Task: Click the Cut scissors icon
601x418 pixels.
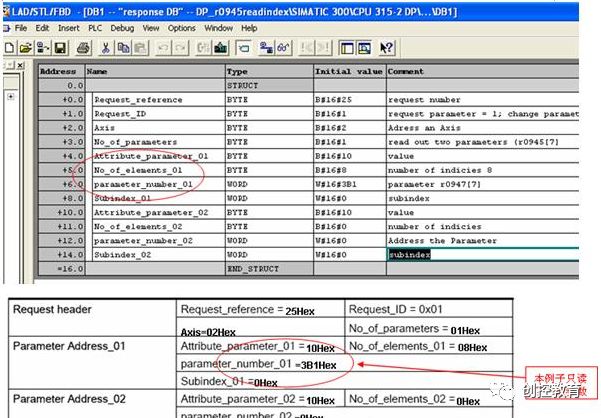Action: tap(105, 48)
